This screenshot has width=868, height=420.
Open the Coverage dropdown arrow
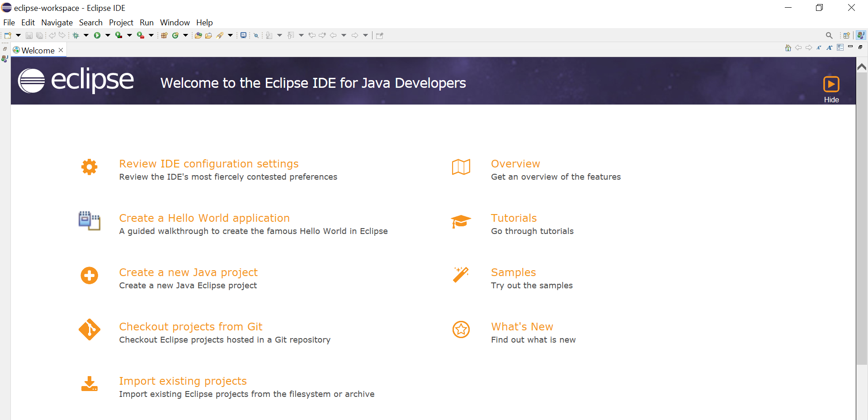click(129, 35)
